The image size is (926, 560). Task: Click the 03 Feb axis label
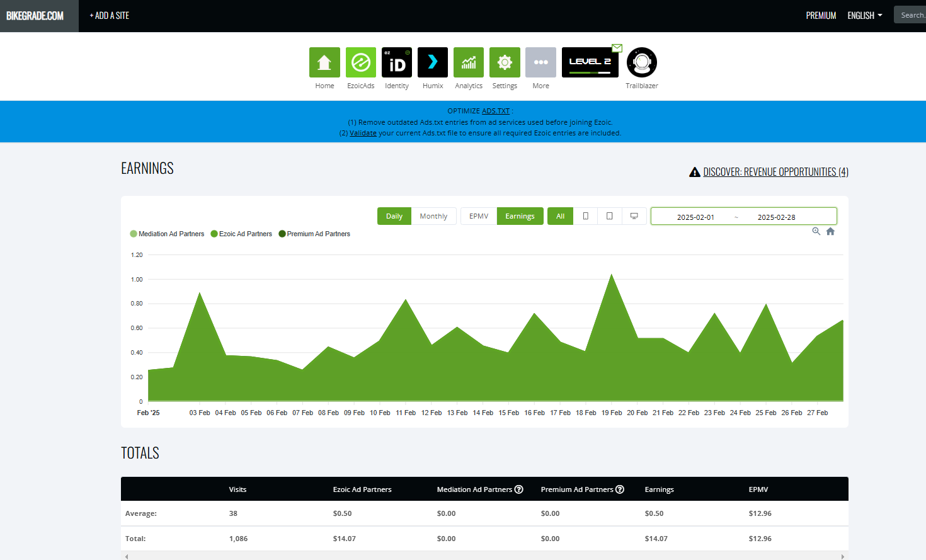(x=200, y=413)
